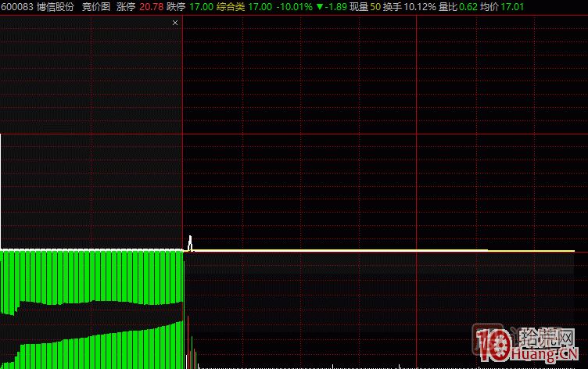Viewport: 588px width, 369px height.
Task: Click the 均价 average price 17.01
Action: coord(513,6)
